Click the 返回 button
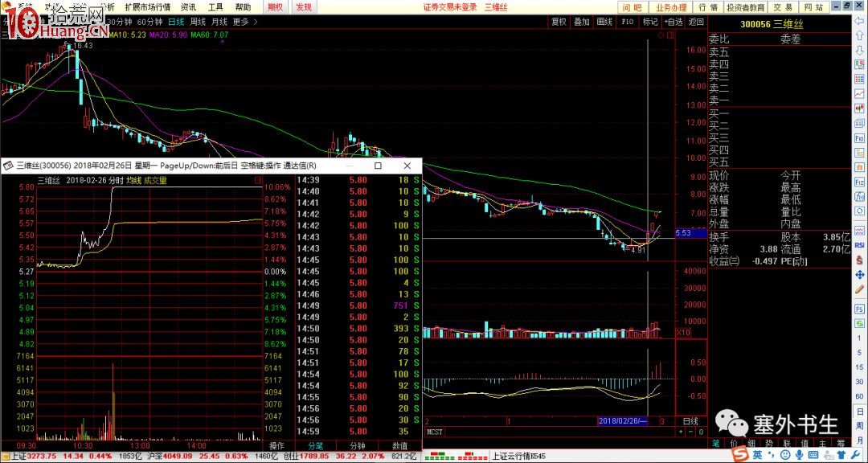868x463 pixels. 696,23
